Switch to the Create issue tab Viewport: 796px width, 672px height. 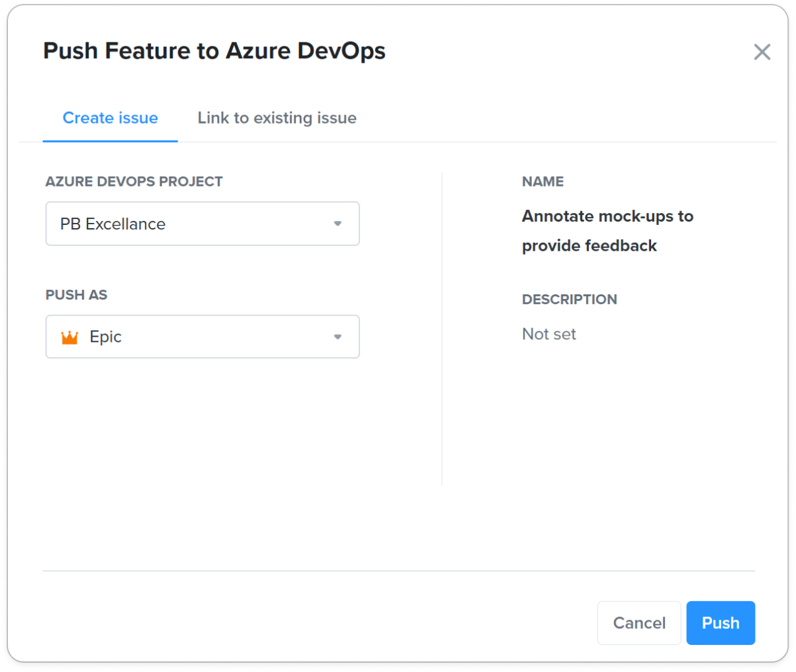[110, 118]
